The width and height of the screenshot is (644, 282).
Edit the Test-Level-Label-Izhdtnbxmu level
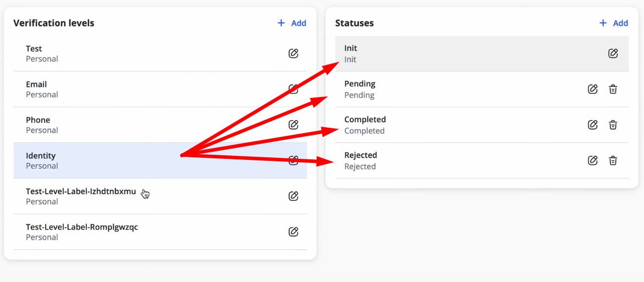[294, 196]
